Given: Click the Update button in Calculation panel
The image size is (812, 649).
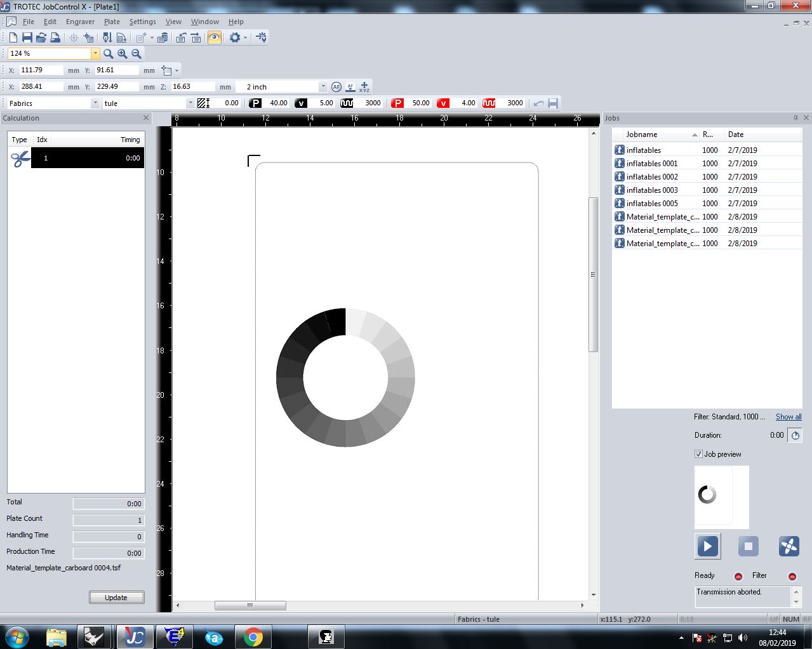Looking at the screenshot, I should [116, 598].
